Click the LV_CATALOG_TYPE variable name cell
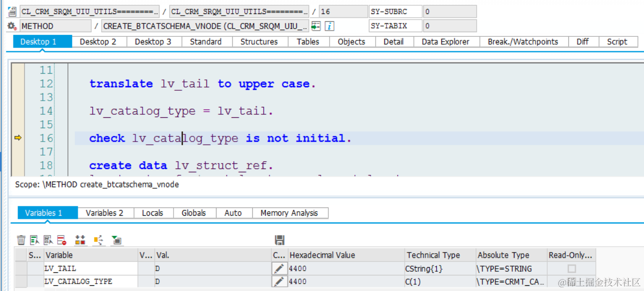The width and height of the screenshot is (644, 291). (x=91, y=281)
